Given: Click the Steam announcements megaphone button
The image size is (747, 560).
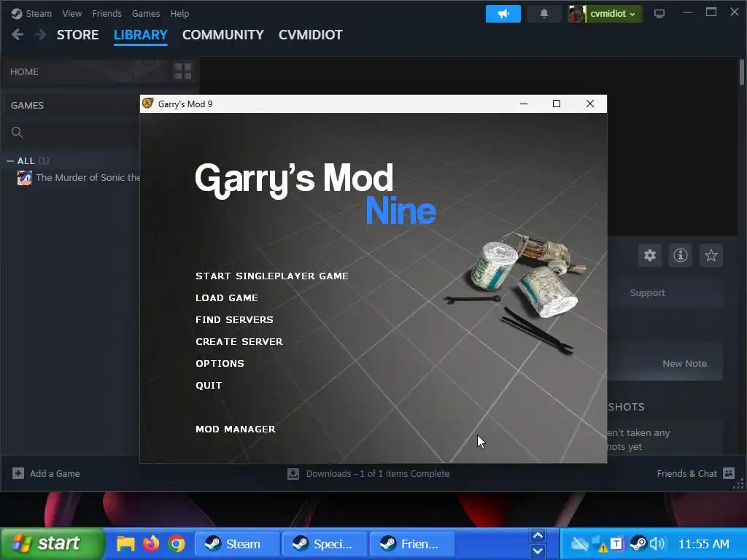Looking at the screenshot, I should [503, 14].
